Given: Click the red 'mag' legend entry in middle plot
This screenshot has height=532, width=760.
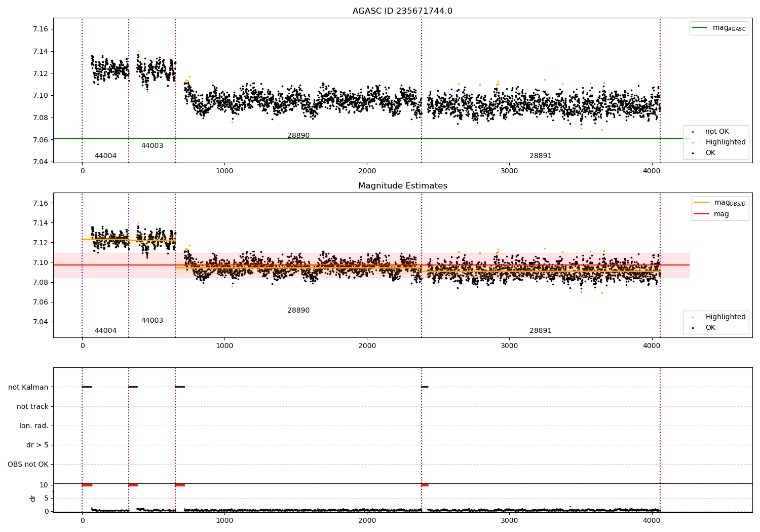Looking at the screenshot, I should coord(712,214).
